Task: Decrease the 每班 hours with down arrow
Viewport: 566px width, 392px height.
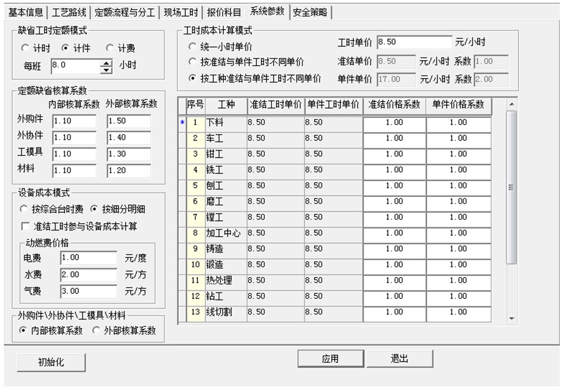Action: click(x=106, y=70)
